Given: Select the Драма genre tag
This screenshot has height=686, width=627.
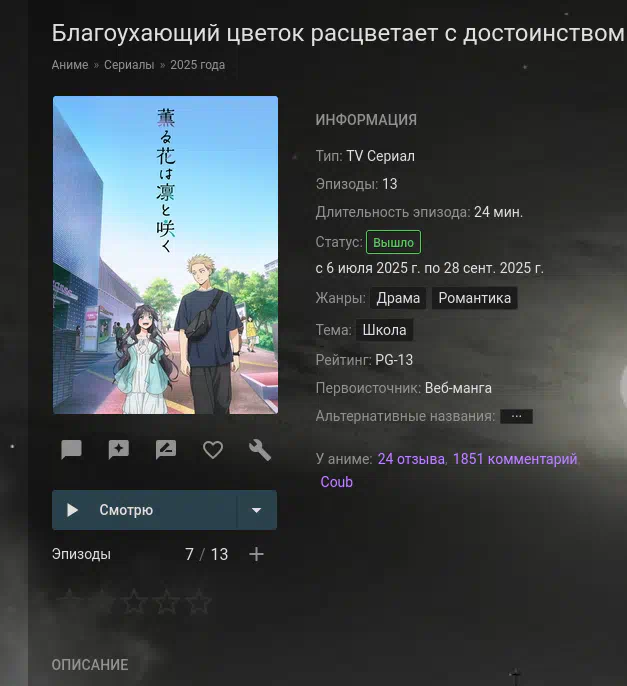Looking at the screenshot, I should (x=398, y=298).
